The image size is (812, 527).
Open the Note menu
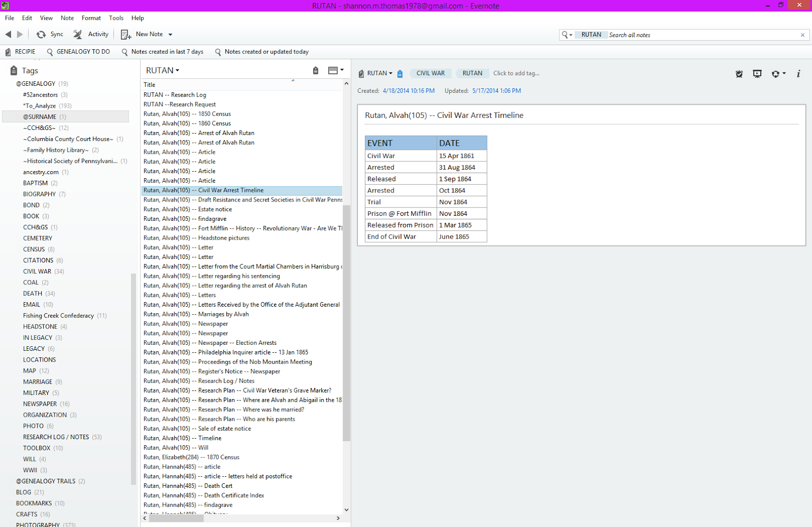click(67, 18)
